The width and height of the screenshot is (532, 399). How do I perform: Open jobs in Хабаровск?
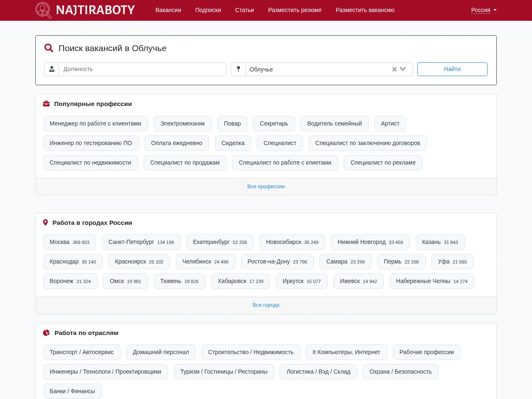[241, 281]
